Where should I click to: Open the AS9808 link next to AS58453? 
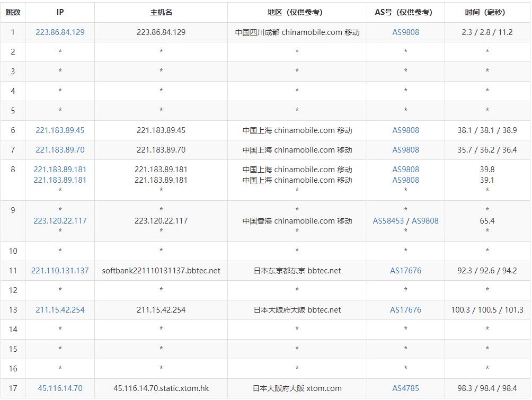click(425, 221)
